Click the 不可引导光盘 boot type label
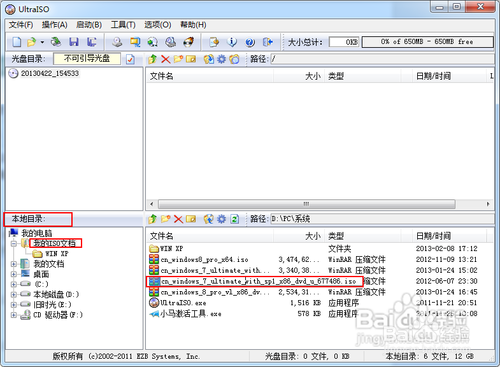The width and height of the screenshot is (500, 367). click(87, 59)
